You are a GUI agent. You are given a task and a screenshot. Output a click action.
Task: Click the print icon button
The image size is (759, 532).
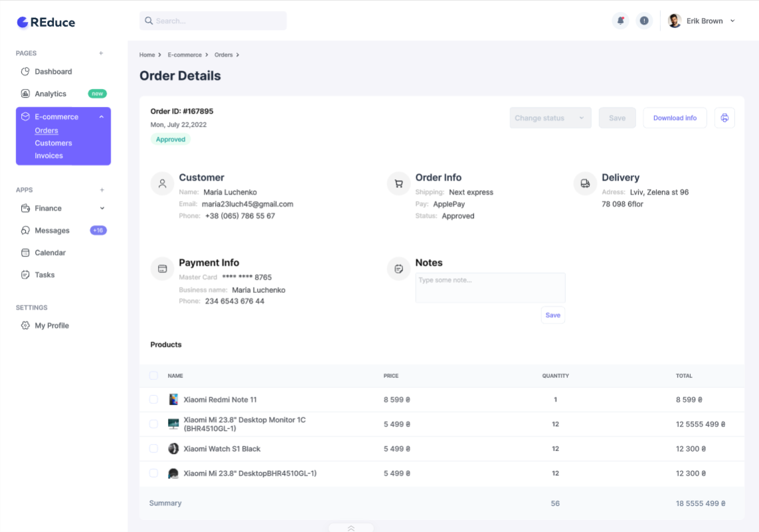[x=724, y=118]
